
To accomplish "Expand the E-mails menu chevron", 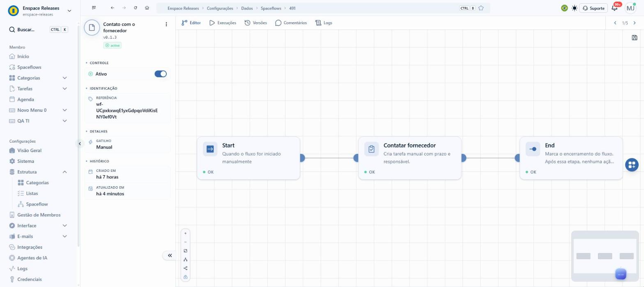I will 64,236.
